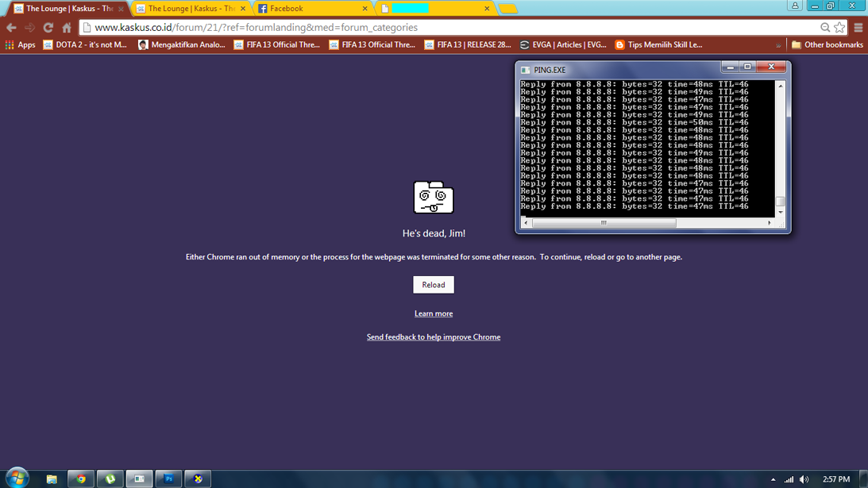Click PING.EXE vertical scrollbar down arrow
Image resolution: width=868 pixels, height=488 pixels.
point(781,212)
